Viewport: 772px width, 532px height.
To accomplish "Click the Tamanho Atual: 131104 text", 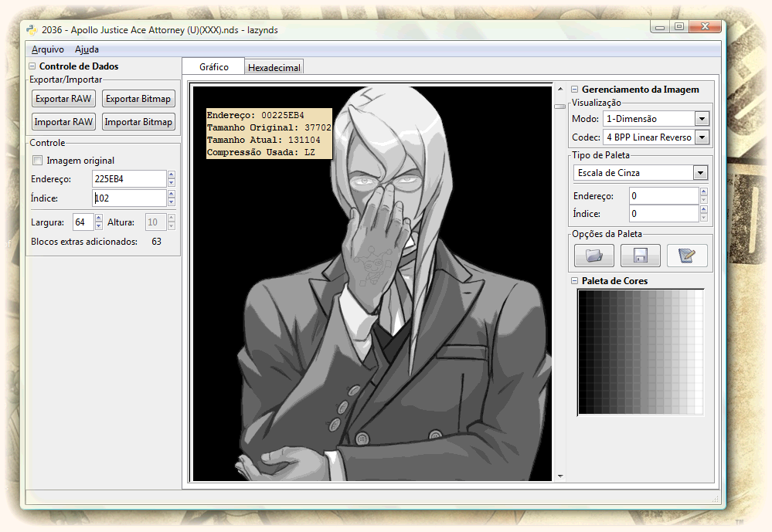I will pos(264,140).
